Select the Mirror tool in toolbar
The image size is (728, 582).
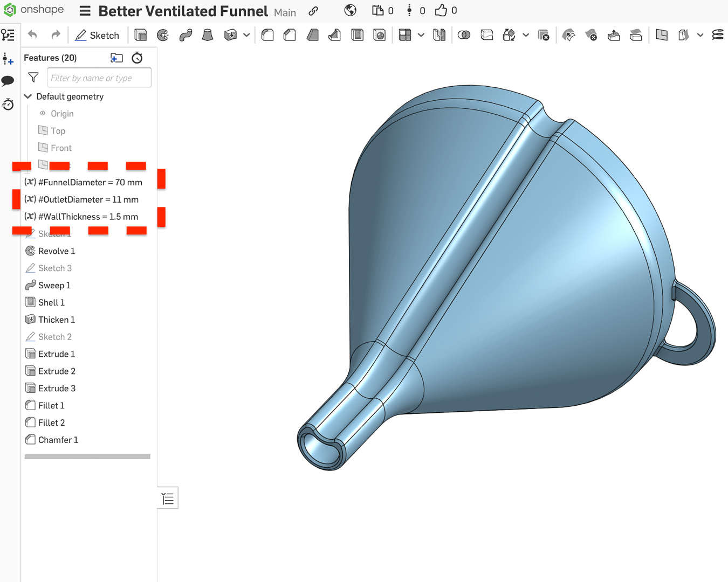coord(439,35)
